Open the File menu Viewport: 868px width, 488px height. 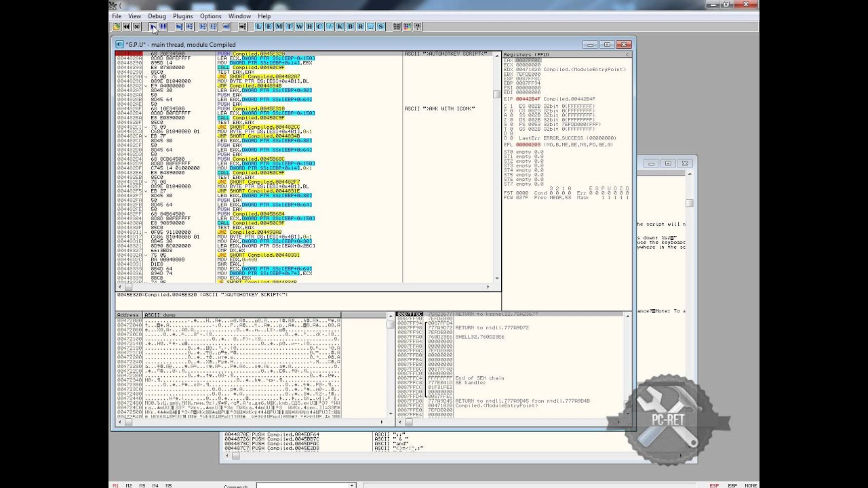117,16
